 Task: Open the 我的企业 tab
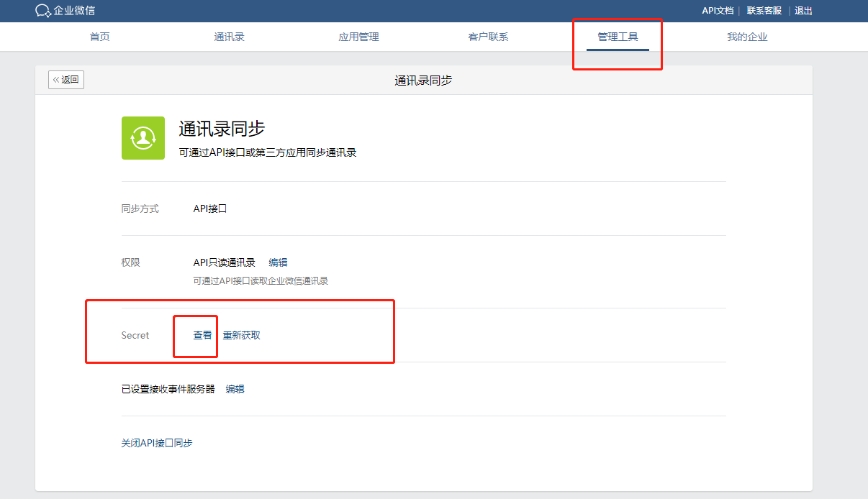coord(747,37)
